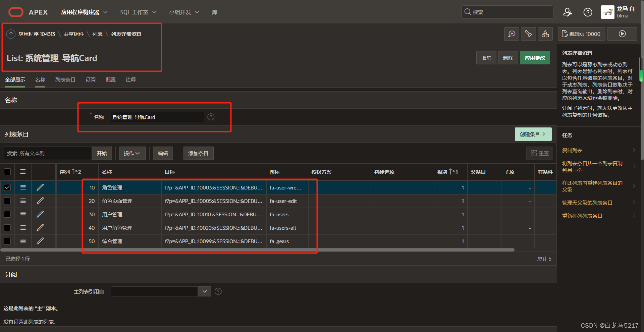
Task: Open the shared components shapes icon
Action: 545,34
